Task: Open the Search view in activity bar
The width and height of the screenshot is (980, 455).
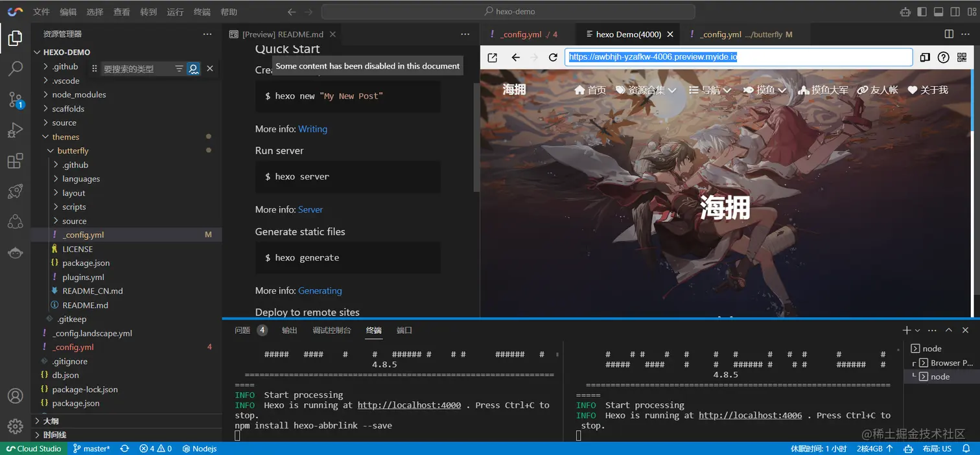Action: (x=15, y=69)
